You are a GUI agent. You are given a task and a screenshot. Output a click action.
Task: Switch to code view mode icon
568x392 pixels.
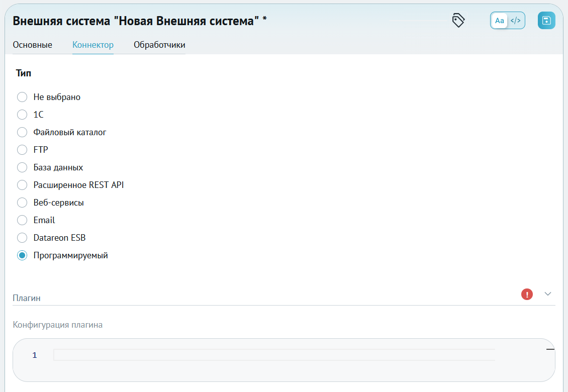[x=516, y=21]
